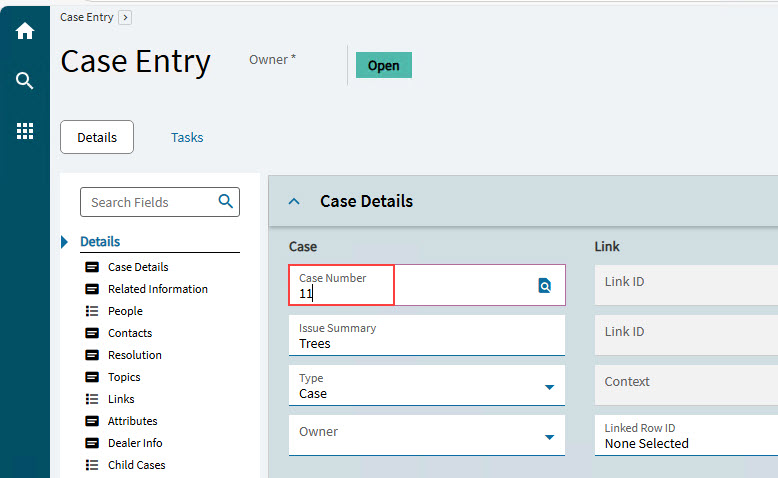Screen dimensions: 778x478
Task: Click the Open status button
Action: tap(384, 65)
